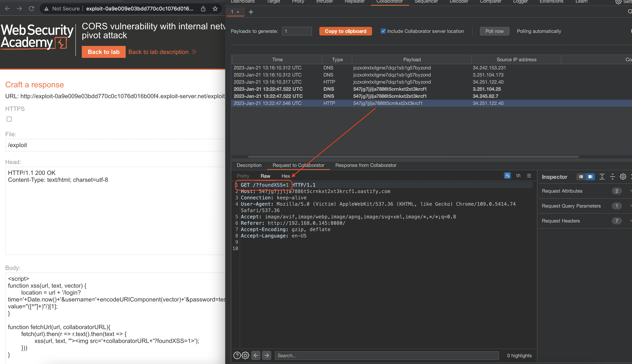Image resolution: width=632 pixels, height=364 pixels.
Task: Open Response from Collaborator tab
Action: click(366, 165)
